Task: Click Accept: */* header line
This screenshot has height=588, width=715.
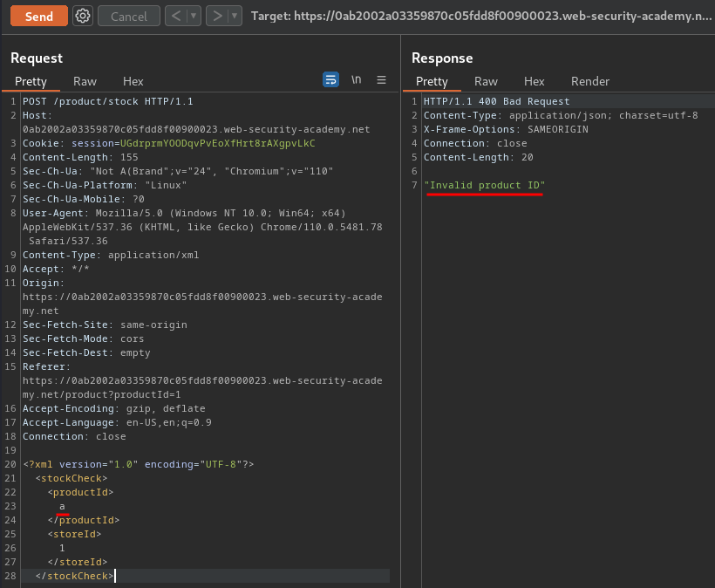Action: (x=56, y=269)
